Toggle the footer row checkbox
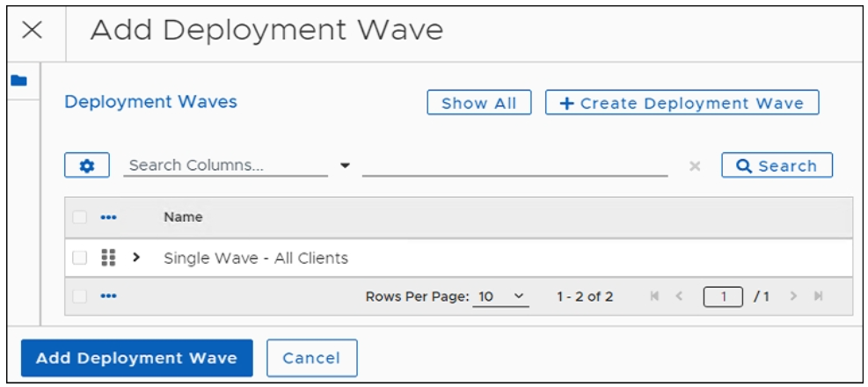The width and height of the screenshot is (868, 387). coord(80,296)
